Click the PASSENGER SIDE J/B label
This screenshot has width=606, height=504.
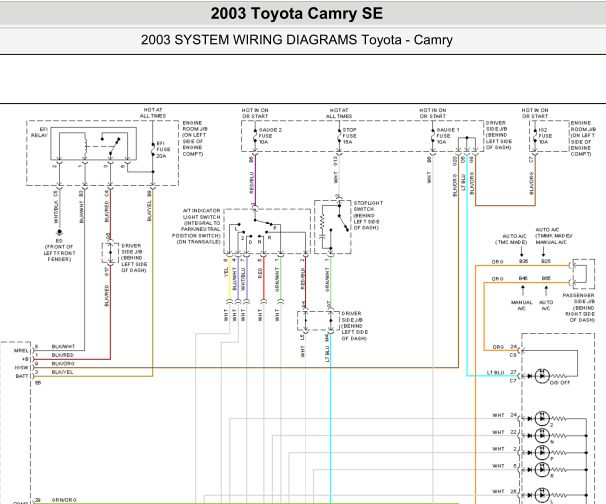click(x=579, y=308)
